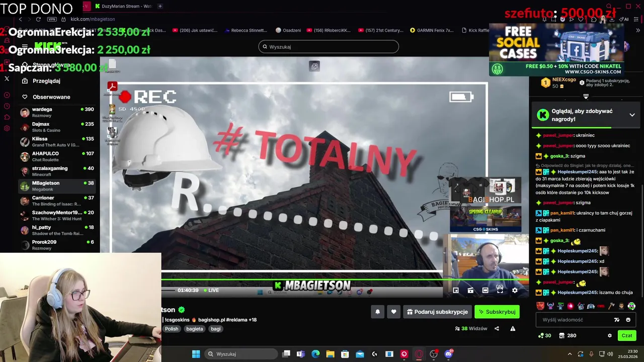The width and height of the screenshot is (644, 362).
Task: Open Discord from the taskbar
Action: [448, 354]
